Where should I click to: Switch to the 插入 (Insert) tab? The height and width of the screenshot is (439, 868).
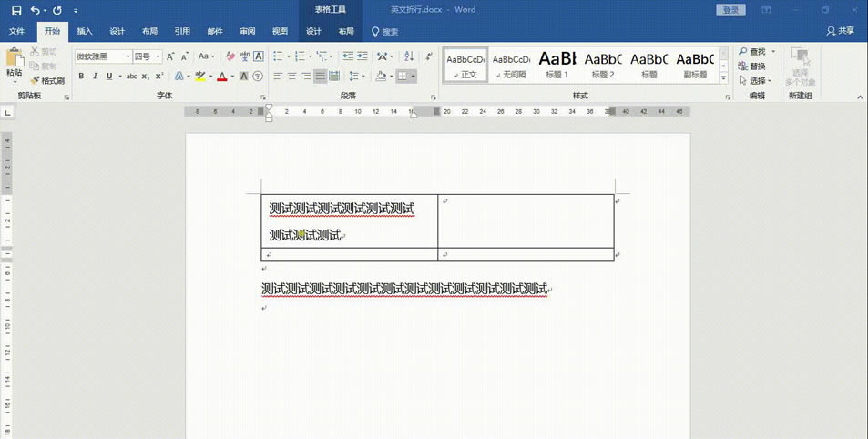click(x=85, y=32)
